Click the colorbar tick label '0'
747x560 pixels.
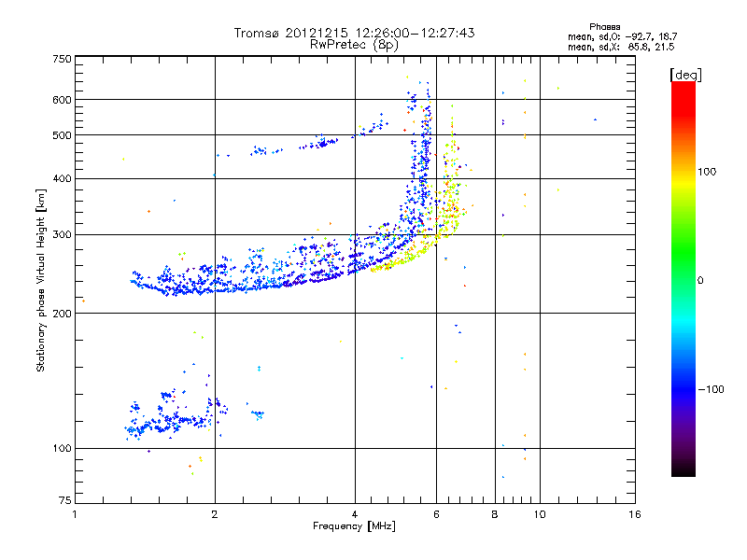point(700,281)
